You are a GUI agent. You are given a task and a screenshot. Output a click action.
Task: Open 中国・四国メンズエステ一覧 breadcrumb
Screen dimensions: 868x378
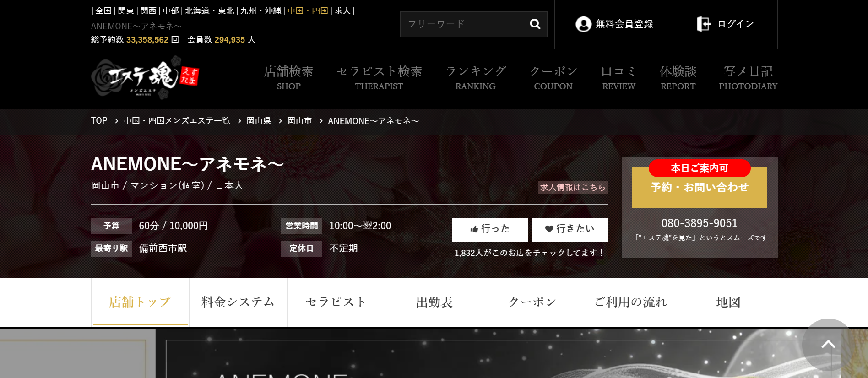(x=177, y=121)
